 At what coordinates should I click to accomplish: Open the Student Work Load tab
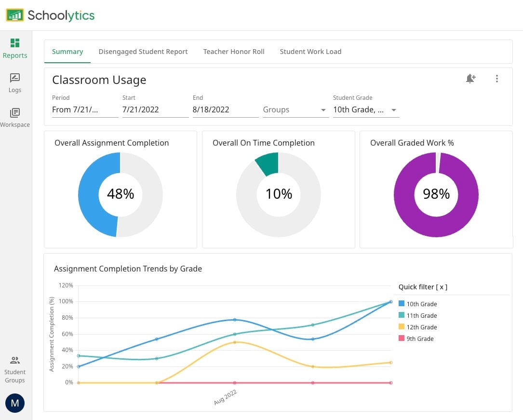[310, 52]
